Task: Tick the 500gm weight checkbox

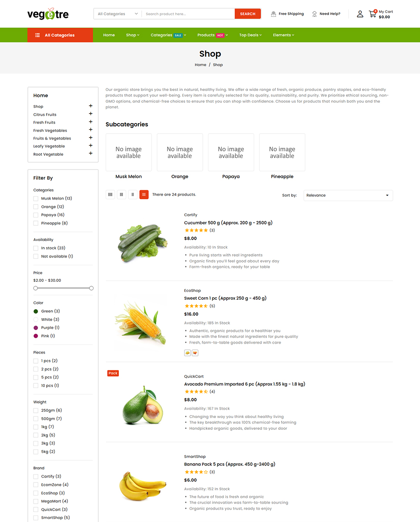Action: (x=36, y=418)
